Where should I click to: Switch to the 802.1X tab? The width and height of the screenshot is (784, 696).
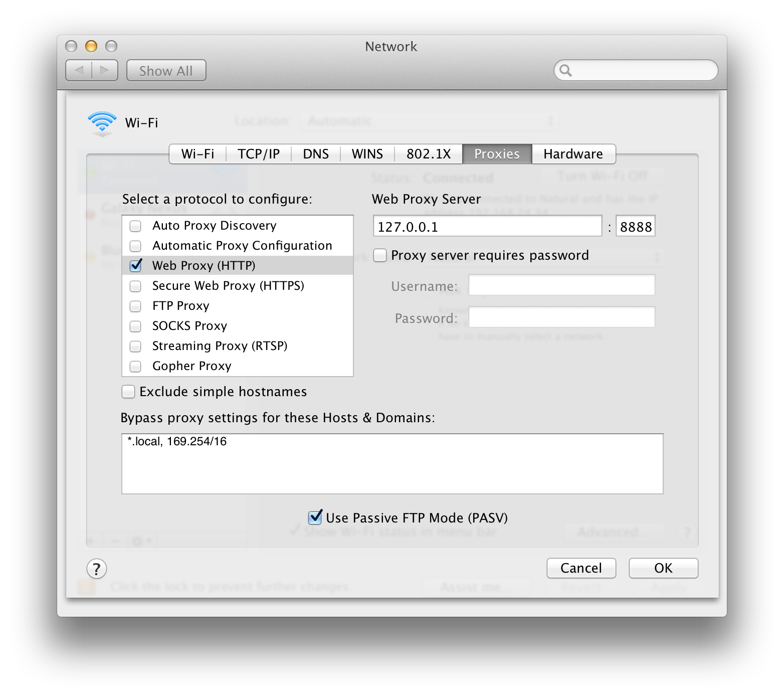[429, 154]
